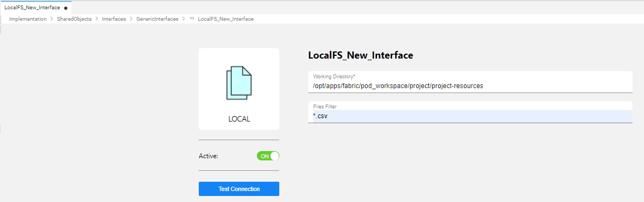Open the Implementation breadcrumb
Screen dimensions: 644x202
tap(28, 19)
